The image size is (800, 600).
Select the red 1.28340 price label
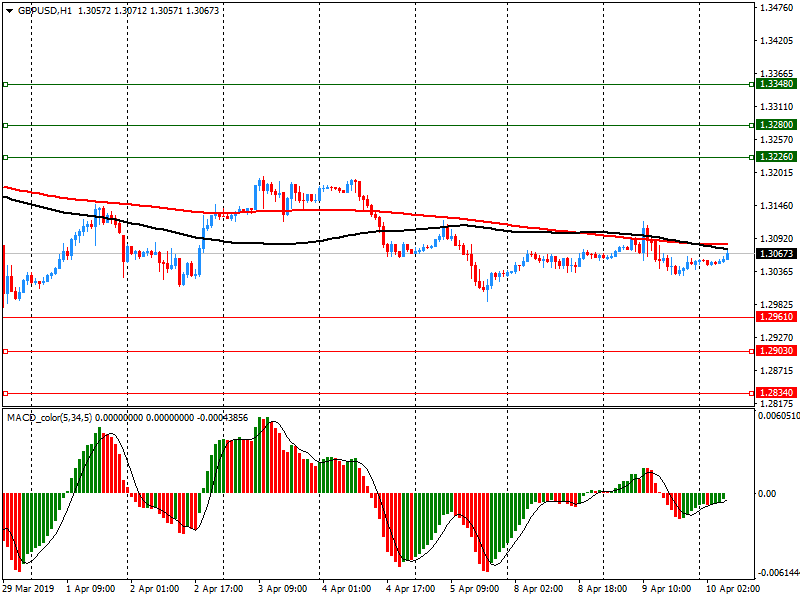coord(776,393)
